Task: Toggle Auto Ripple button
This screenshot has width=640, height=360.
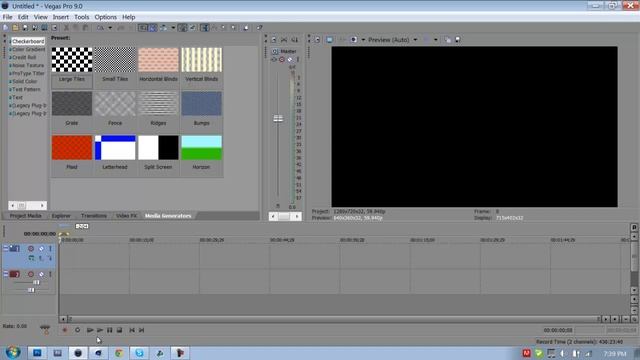Action: click(x=163, y=28)
